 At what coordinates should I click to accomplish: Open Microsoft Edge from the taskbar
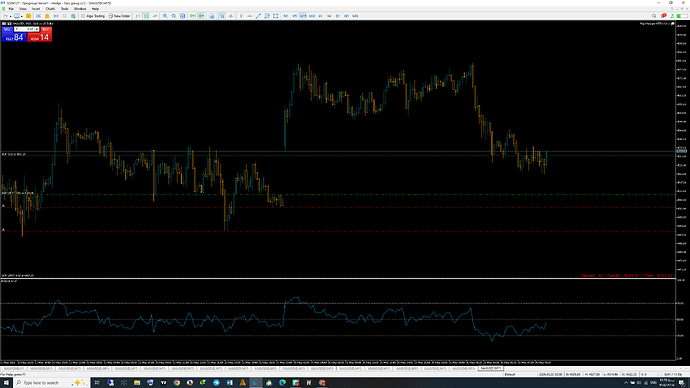click(282, 383)
